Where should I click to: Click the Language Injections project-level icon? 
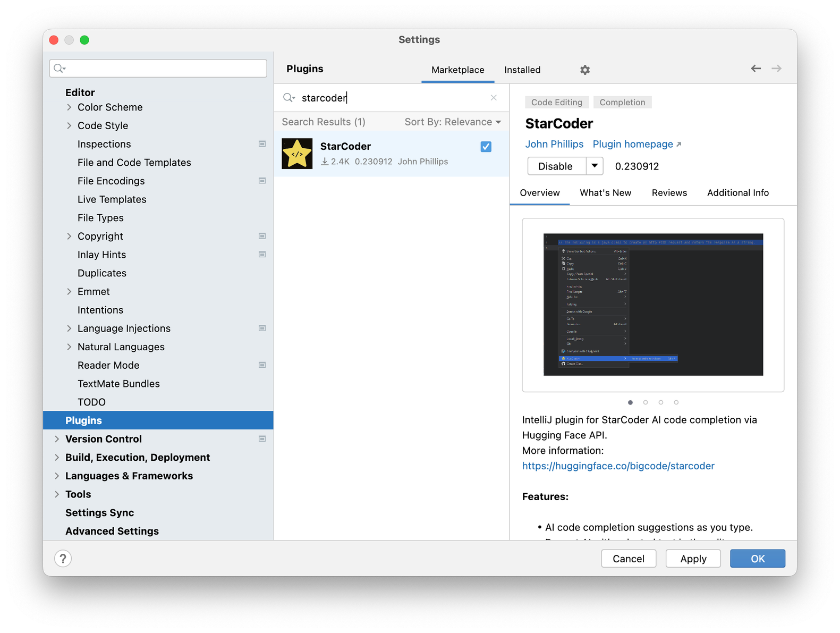262,328
